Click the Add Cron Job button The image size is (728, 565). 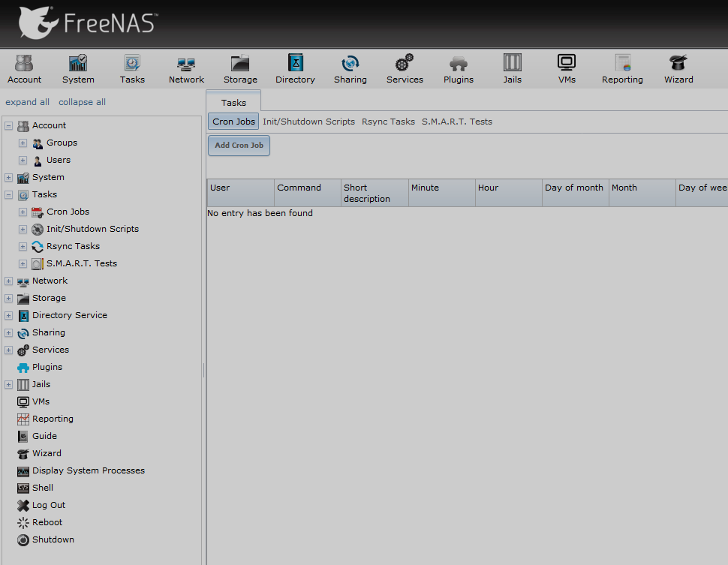point(239,146)
